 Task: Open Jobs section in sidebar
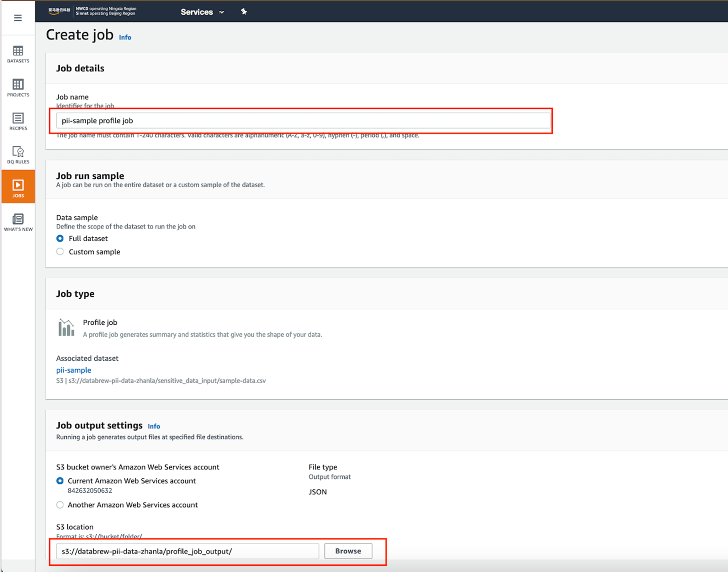tap(18, 188)
